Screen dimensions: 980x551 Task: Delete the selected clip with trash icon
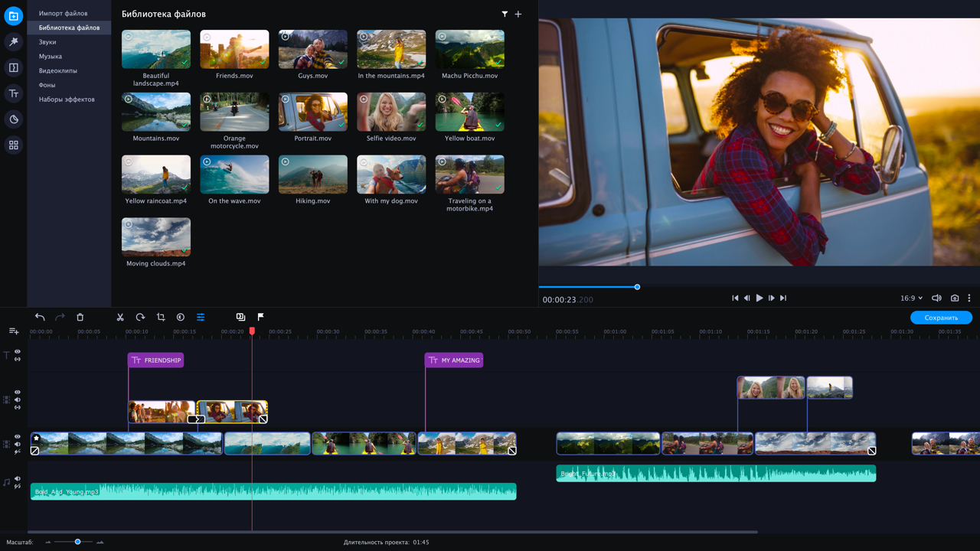coord(80,317)
